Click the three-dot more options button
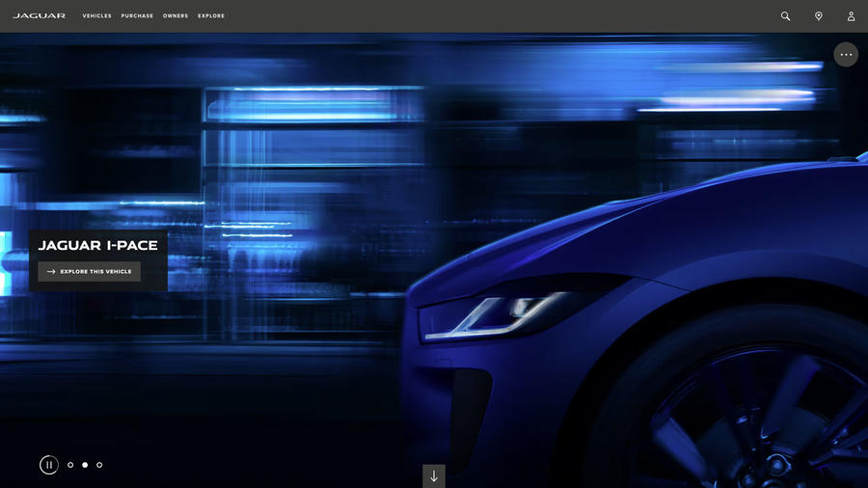Viewport: 868px width, 488px height. click(846, 55)
